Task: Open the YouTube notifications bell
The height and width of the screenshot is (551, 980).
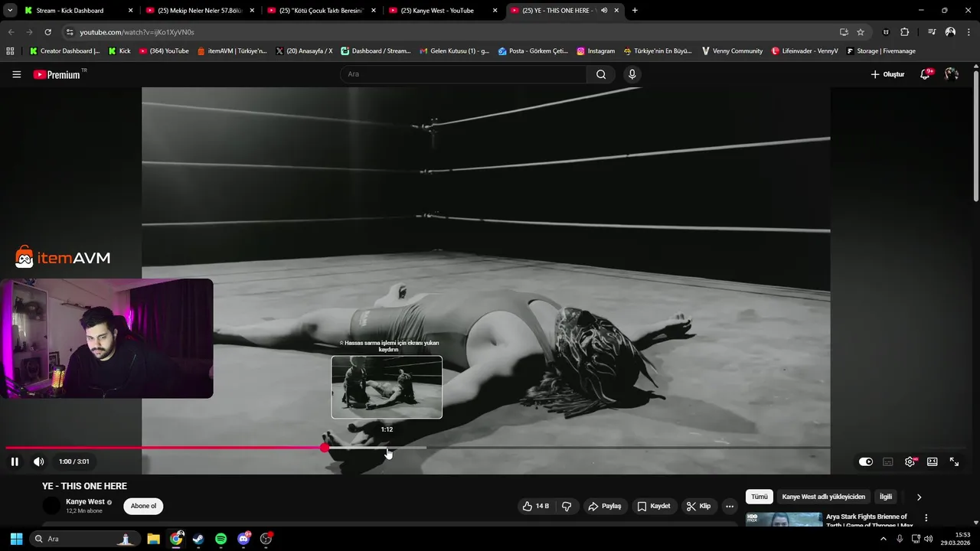Action: coord(926,74)
